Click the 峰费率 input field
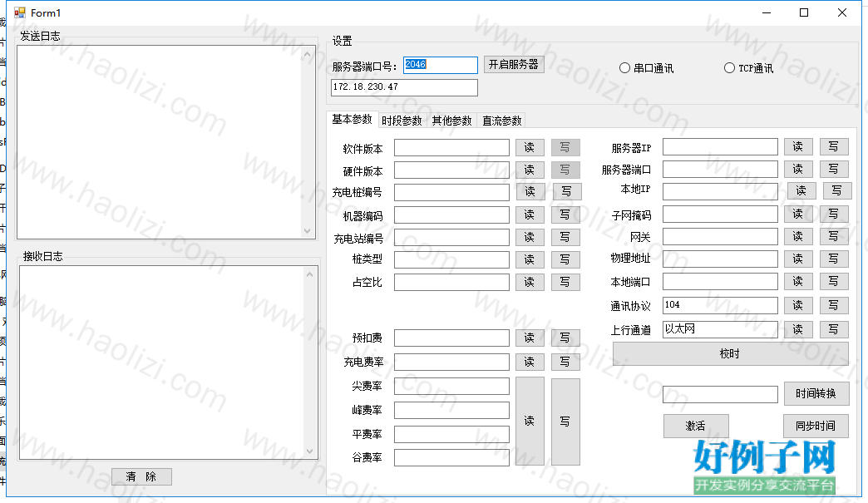The height and width of the screenshot is (503, 868). 451,410
